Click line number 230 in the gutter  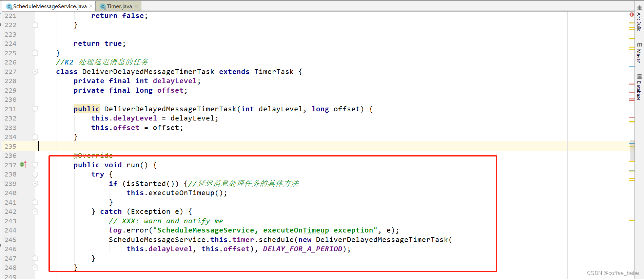click(x=11, y=99)
